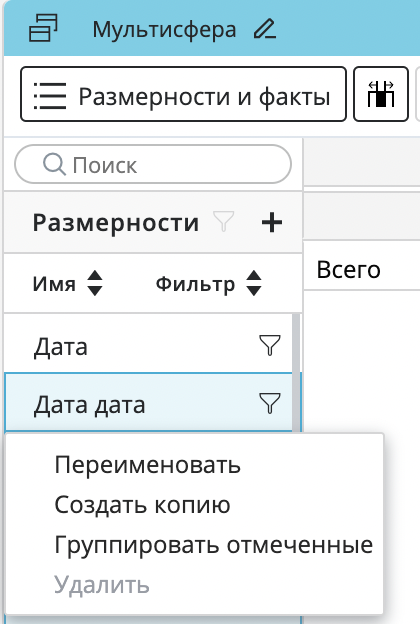420x624 pixels.
Task: Select the Дата дата dimension row
Action: pos(148,403)
